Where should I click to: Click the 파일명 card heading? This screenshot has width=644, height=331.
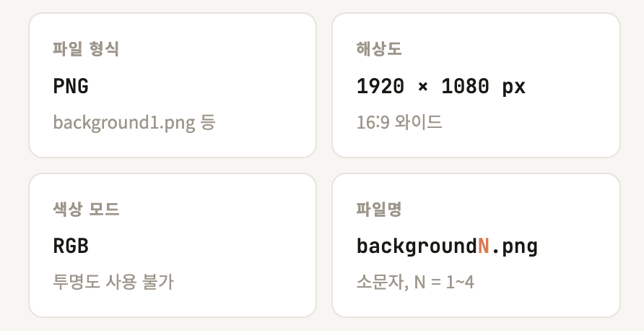379,210
